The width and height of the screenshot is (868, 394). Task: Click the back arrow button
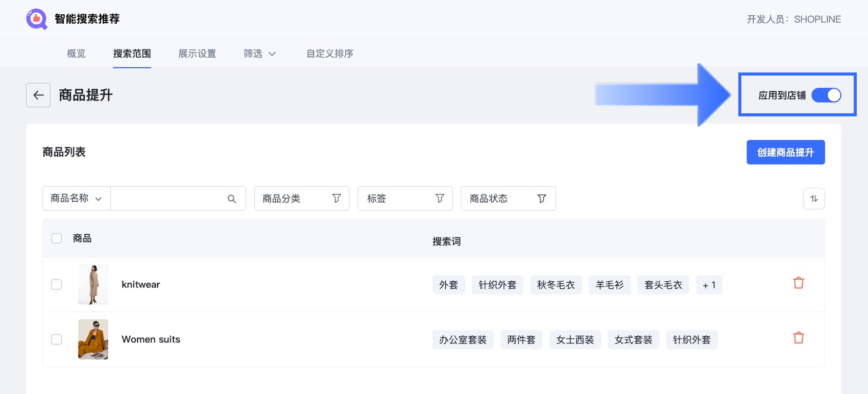coord(38,95)
